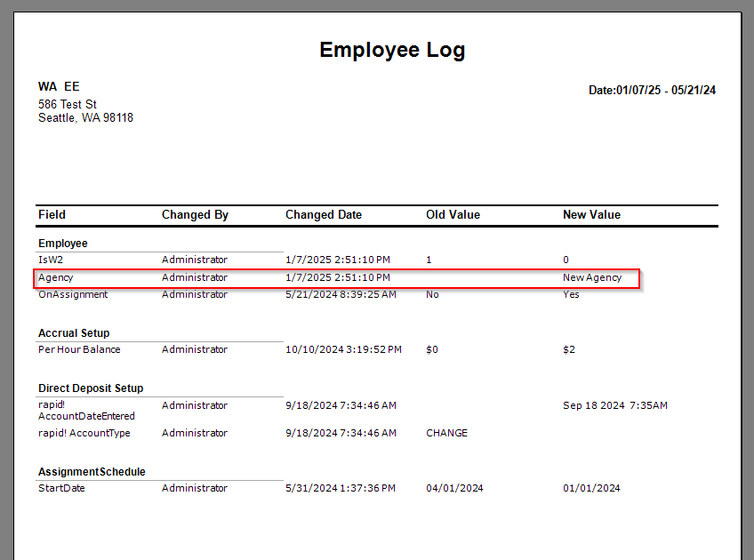Select the Direct Deposit Setup heading
The width and height of the screenshot is (754, 560).
click(x=91, y=388)
